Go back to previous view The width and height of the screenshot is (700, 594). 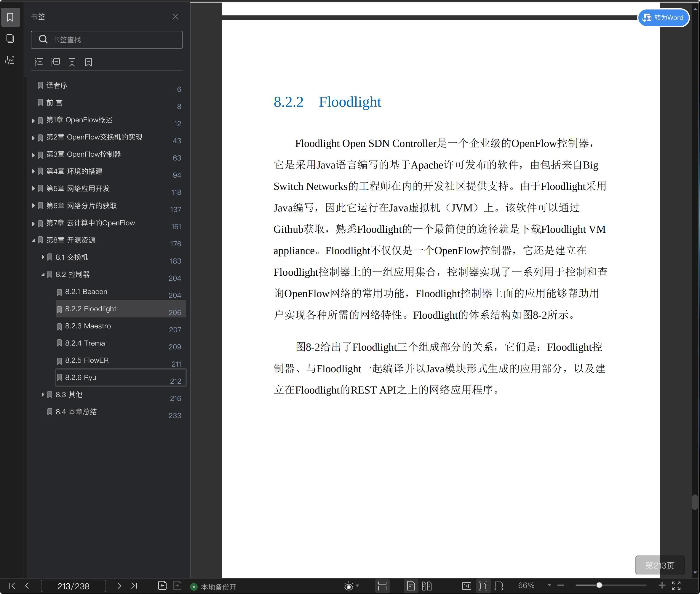click(162, 586)
